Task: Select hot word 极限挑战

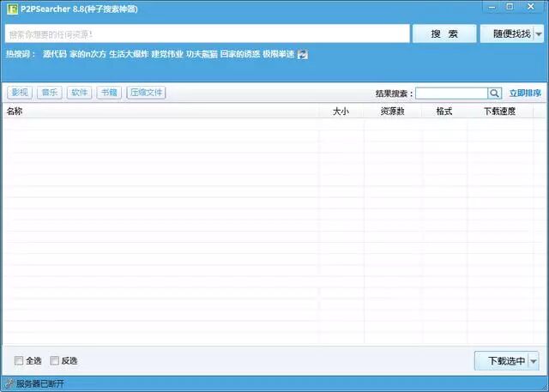Action: (278, 54)
